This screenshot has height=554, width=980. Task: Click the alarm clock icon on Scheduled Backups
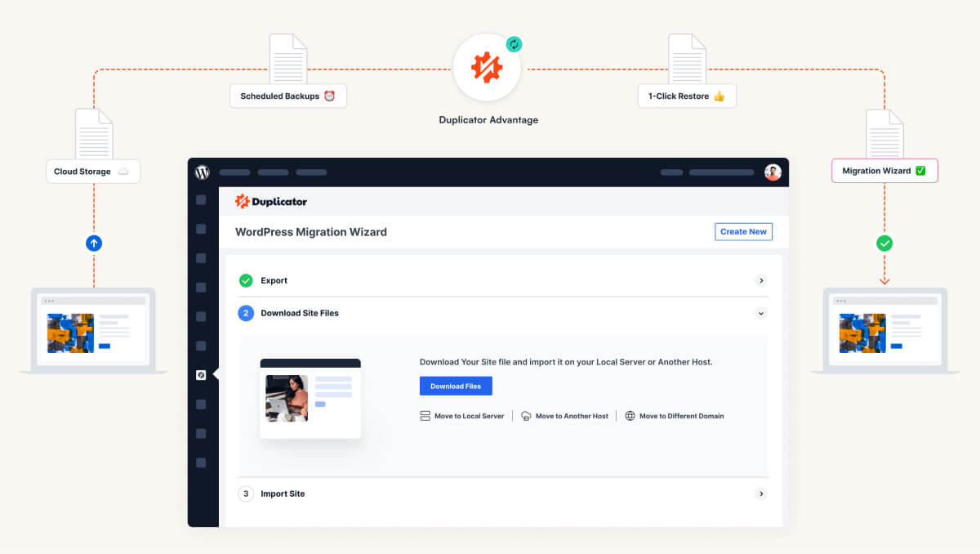tap(330, 96)
